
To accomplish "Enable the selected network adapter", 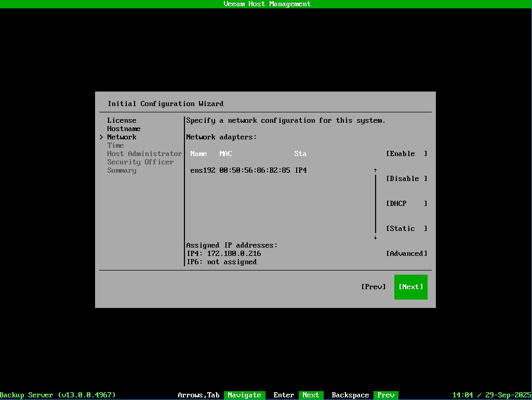I will [406, 154].
